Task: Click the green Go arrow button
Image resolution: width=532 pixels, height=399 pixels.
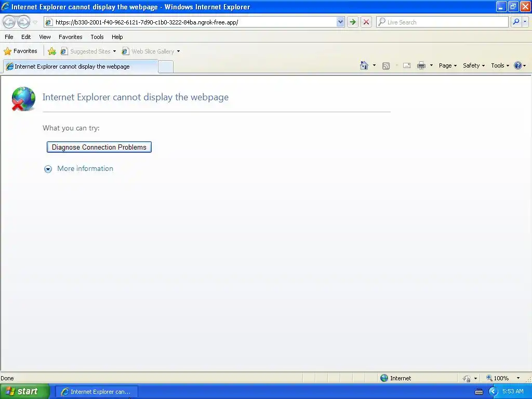Action: coord(353,22)
